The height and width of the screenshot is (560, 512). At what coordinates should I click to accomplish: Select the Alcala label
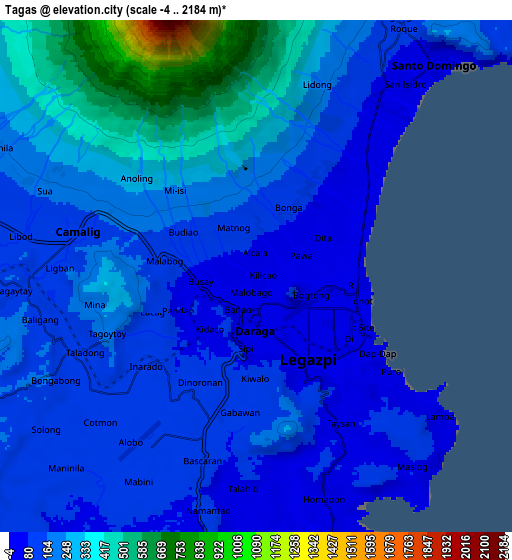click(x=255, y=253)
